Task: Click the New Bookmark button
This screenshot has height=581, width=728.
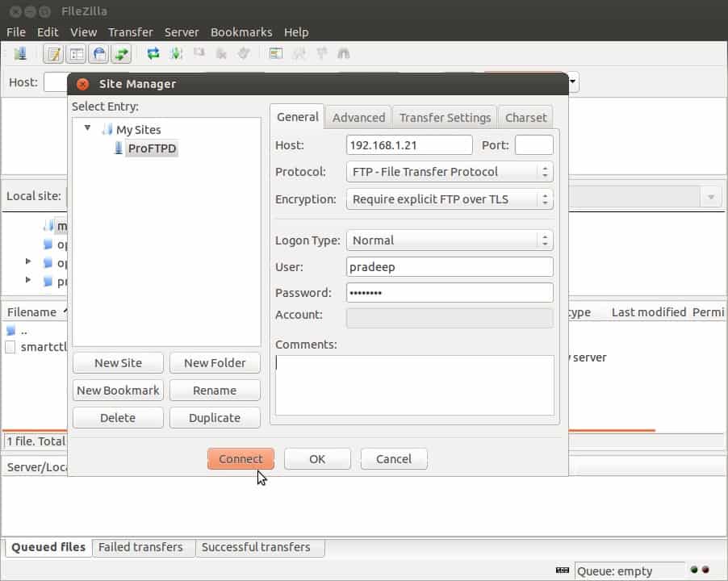Action: (118, 391)
